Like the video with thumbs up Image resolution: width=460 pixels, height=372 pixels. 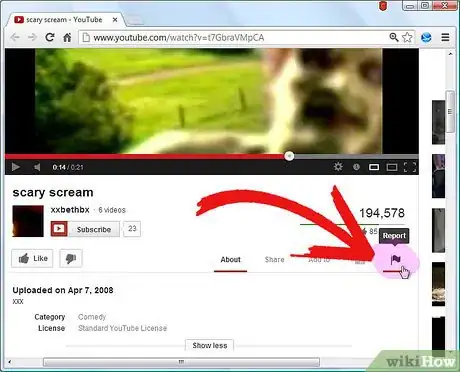[x=32, y=258]
